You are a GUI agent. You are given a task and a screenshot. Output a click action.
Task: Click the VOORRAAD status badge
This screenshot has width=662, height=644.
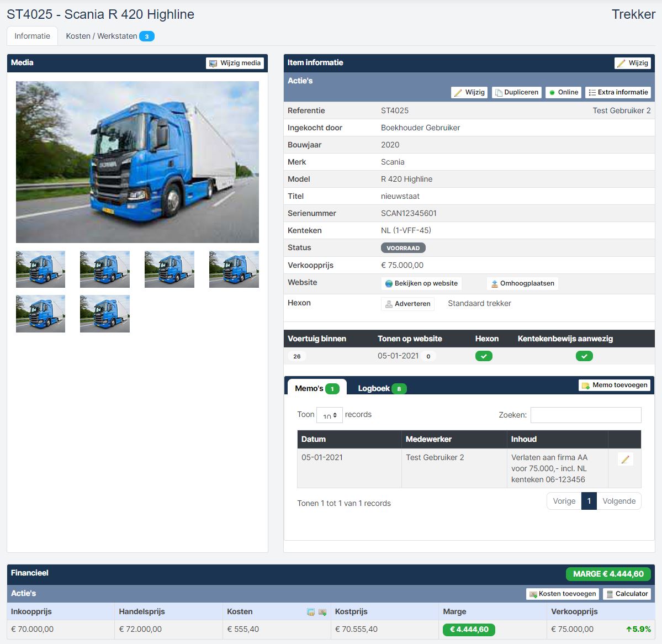(403, 248)
